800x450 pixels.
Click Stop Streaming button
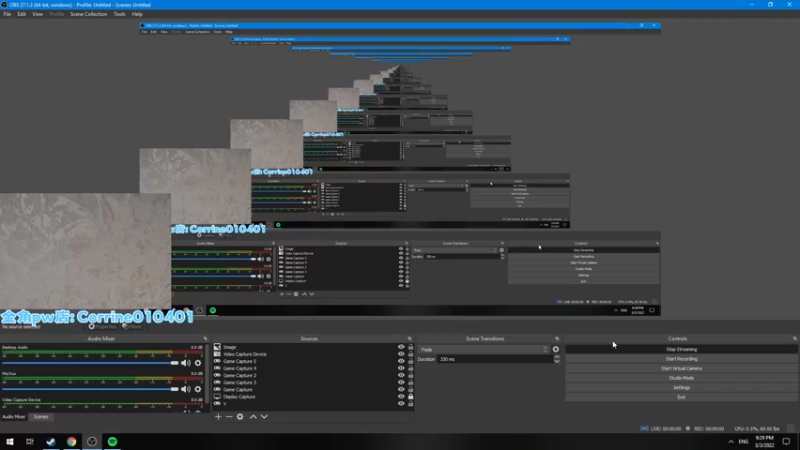point(681,349)
